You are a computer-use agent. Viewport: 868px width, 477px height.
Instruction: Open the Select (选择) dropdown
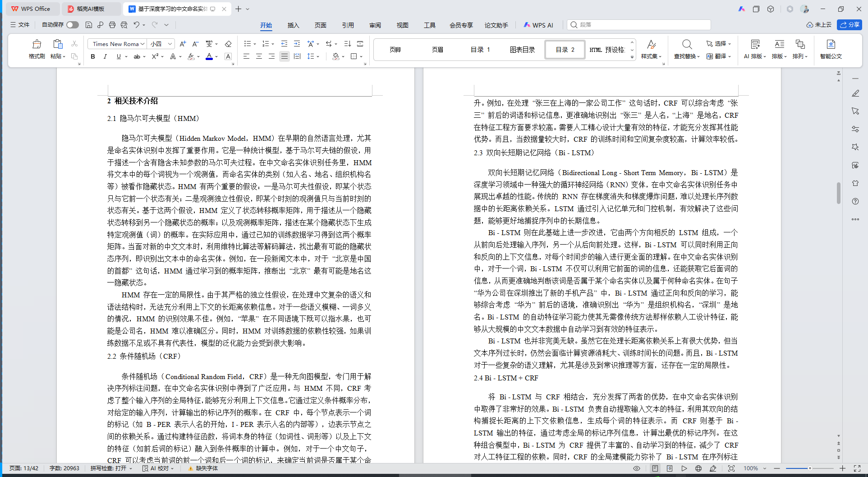pyautogui.click(x=719, y=44)
